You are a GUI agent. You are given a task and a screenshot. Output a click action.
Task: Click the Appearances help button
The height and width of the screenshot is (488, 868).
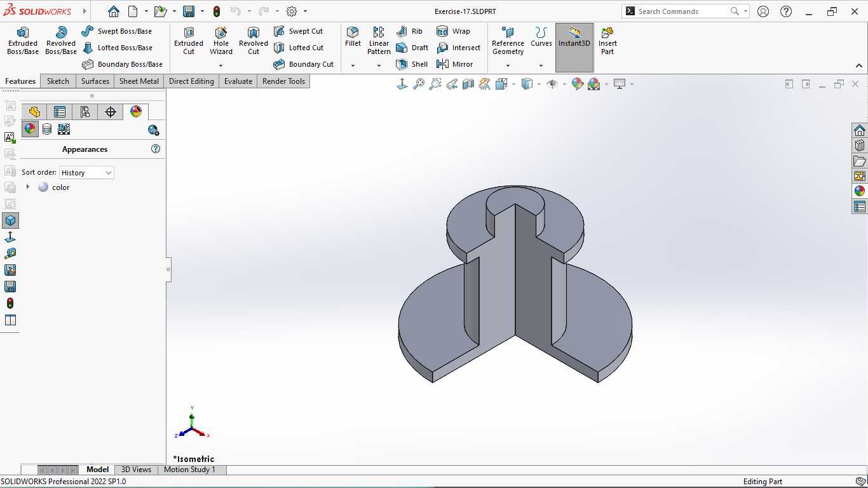point(156,149)
